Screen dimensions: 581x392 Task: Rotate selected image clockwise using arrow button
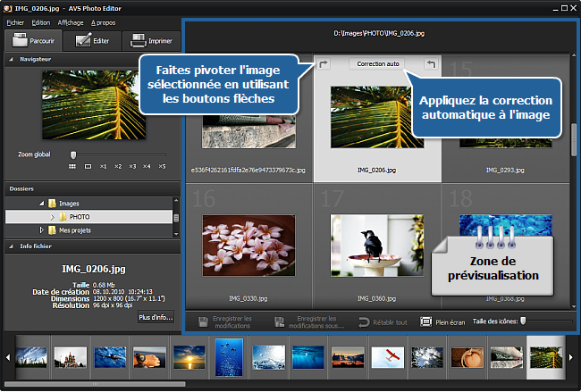coord(324,64)
